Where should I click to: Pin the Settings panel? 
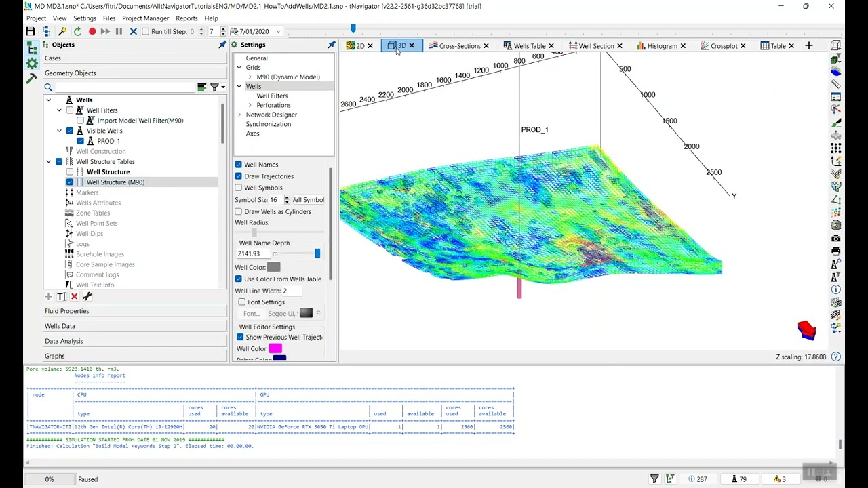click(x=332, y=45)
